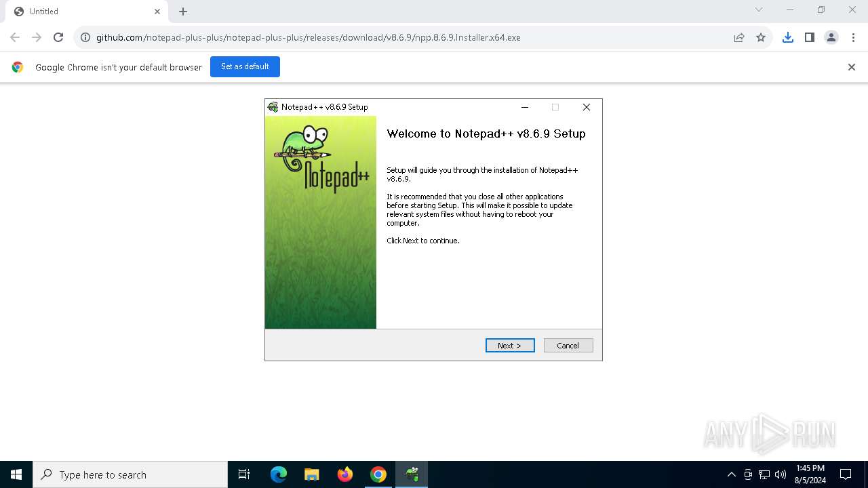868x488 pixels.
Task: Open Chrome tab search dropdown
Action: point(759,9)
